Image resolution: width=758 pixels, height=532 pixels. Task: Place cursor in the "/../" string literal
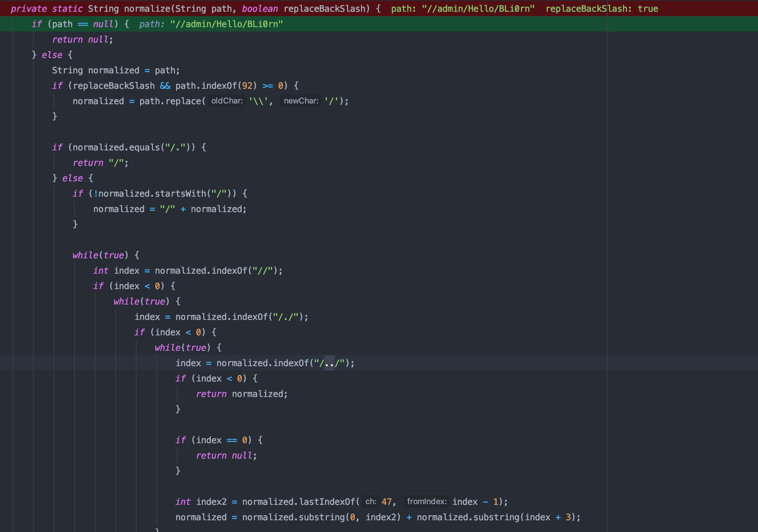[329, 363]
